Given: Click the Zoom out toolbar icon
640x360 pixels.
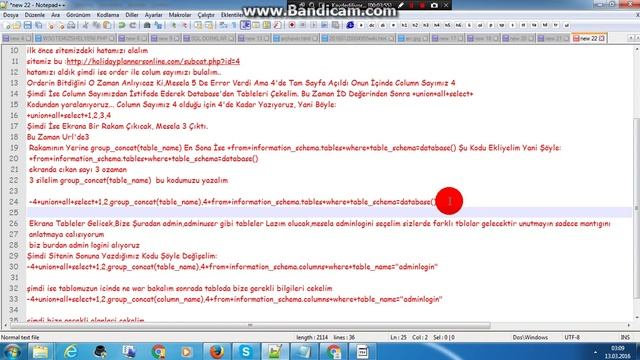Looking at the screenshot, I should click(184, 25).
